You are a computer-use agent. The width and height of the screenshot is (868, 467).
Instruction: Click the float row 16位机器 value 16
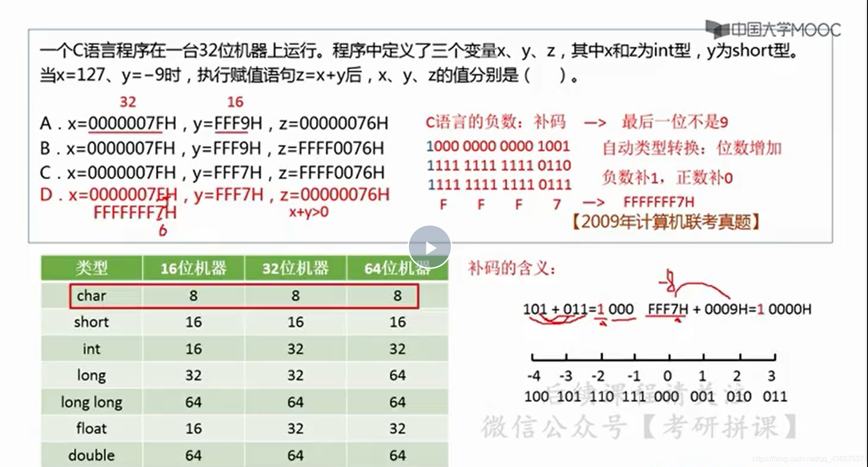(193, 428)
